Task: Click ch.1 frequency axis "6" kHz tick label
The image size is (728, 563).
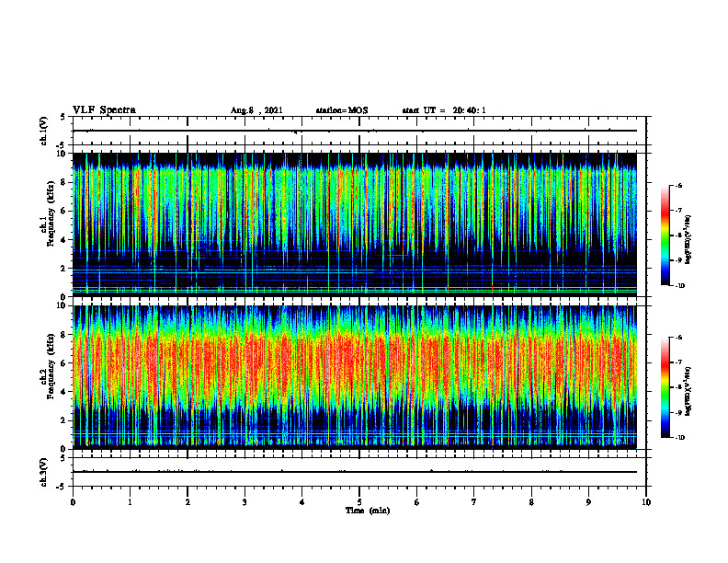Action: [64, 211]
